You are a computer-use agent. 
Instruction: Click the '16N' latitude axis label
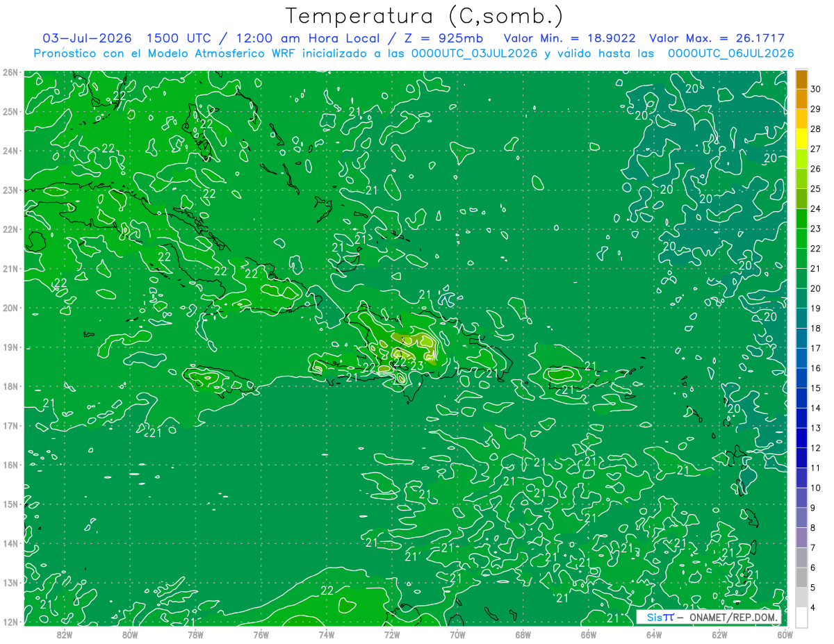[x=10, y=465]
